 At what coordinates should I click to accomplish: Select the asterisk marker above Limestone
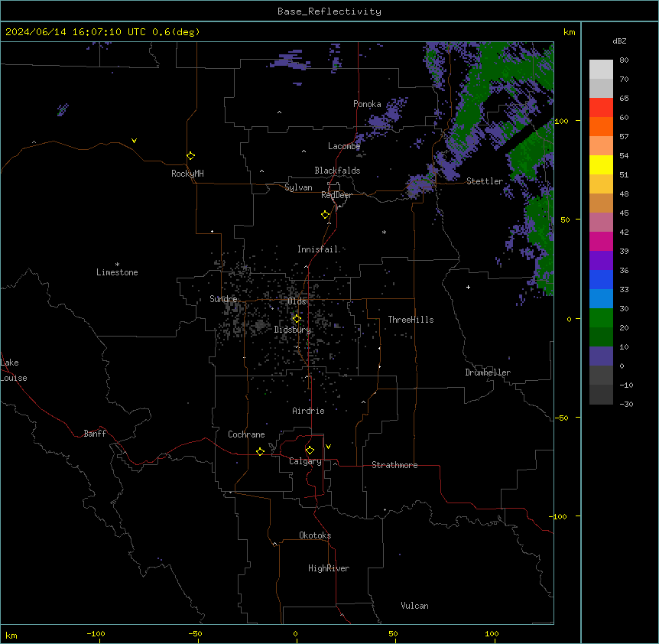click(x=117, y=265)
